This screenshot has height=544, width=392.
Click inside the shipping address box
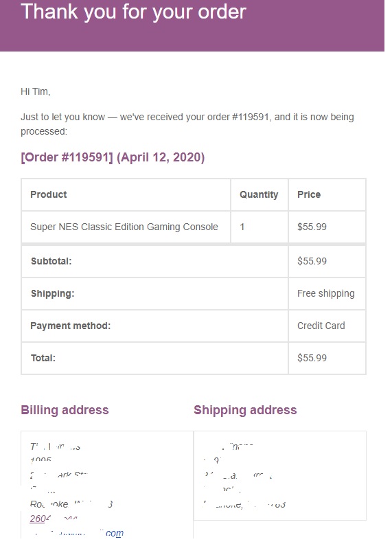point(279,475)
